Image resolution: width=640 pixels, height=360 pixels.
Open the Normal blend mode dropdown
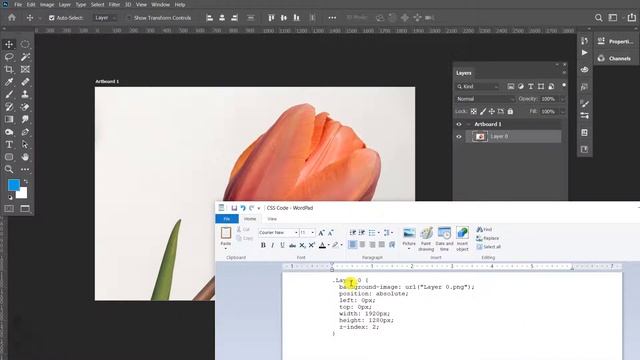[x=485, y=99]
